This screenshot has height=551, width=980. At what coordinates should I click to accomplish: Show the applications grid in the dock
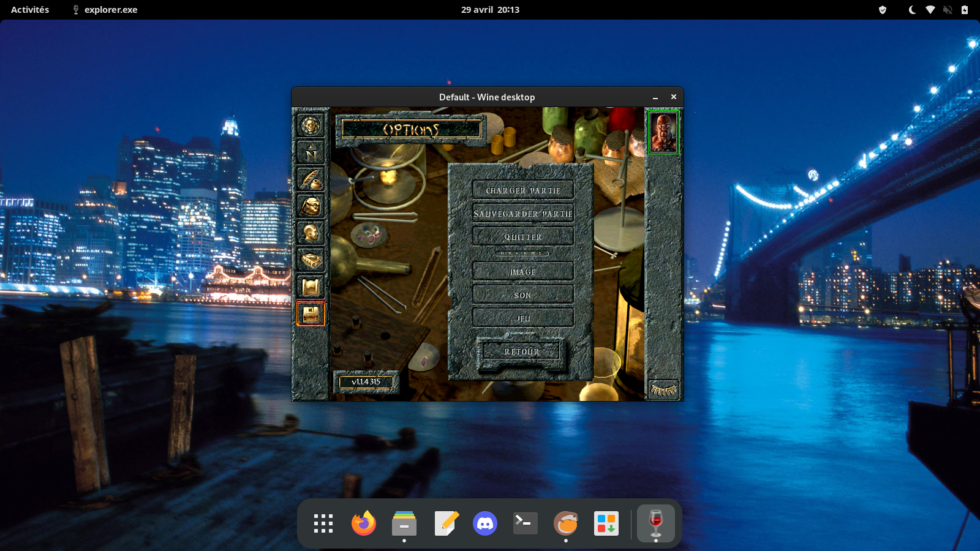pyautogui.click(x=323, y=523)
